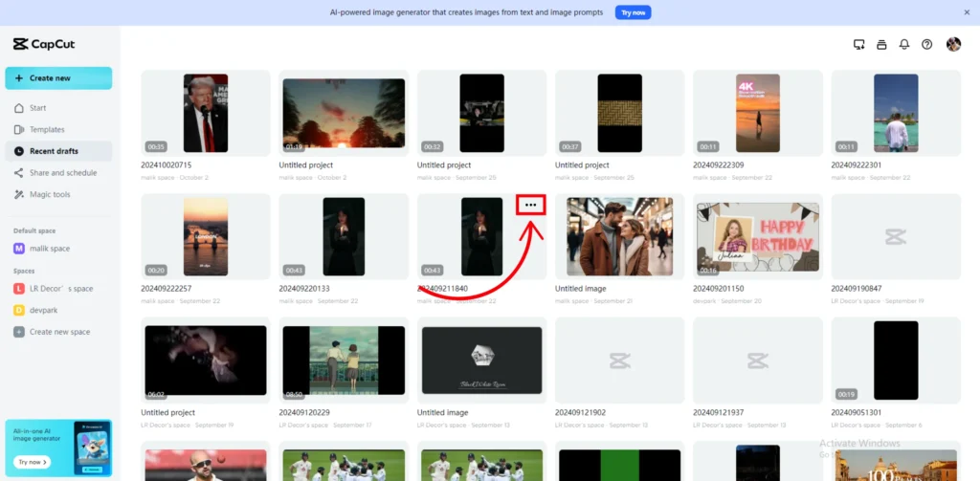Select Recent drafts in the sidebar
980x481 pixels.
tap(54, 151)
